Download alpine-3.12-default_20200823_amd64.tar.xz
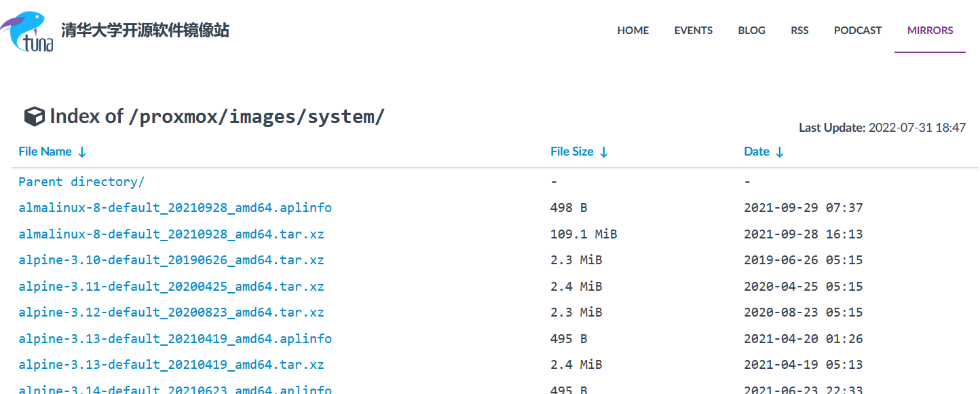The width and height of the screenshot is (980, 394). click(x=171, y=312)
